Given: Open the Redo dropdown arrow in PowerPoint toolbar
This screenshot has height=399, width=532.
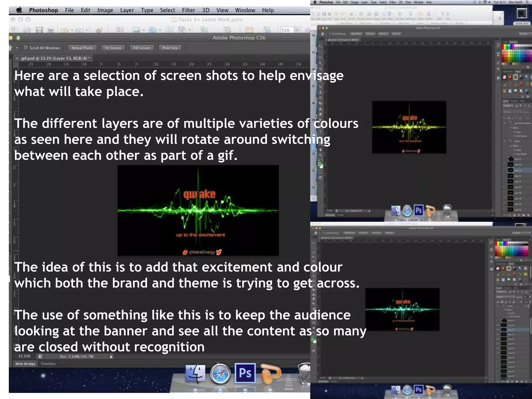Looking at the screenshot, I should [87, 30].
